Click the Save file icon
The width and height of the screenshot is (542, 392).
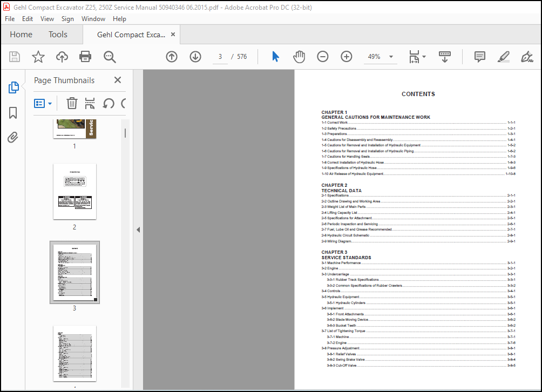coord(15,57)
